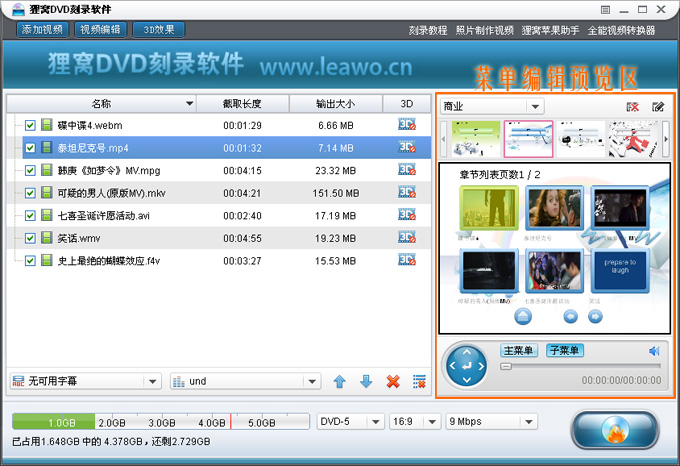Viewport: 680px width, 466px height.
Task: Move selected video up with blue arrow
Action: click(340, 381)
